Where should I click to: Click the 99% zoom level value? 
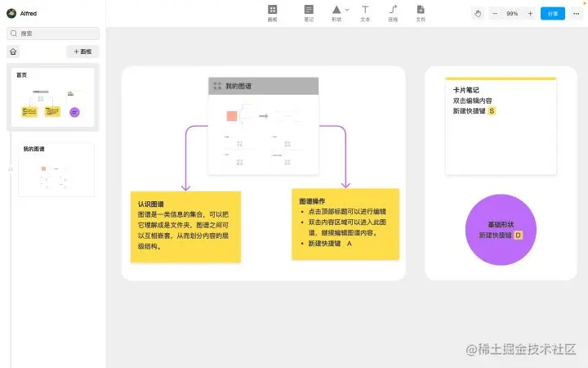(512, 14)
